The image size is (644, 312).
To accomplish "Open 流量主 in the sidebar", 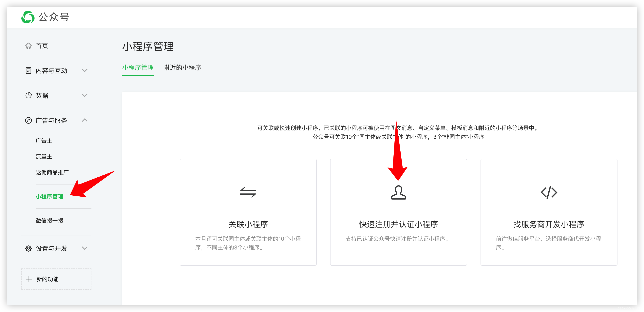I will [x=44, y=157].
